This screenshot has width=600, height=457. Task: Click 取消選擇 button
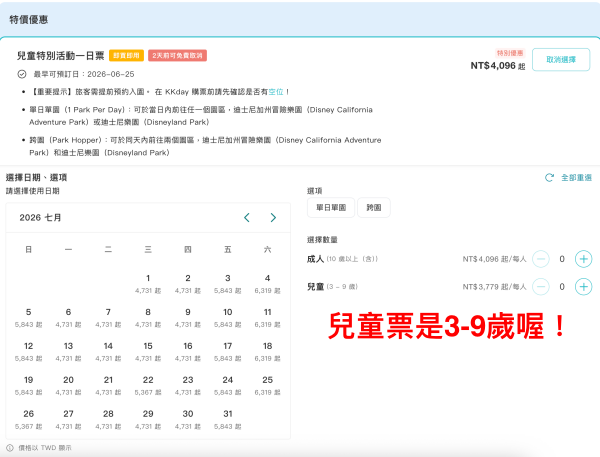[x=561, y=60]
